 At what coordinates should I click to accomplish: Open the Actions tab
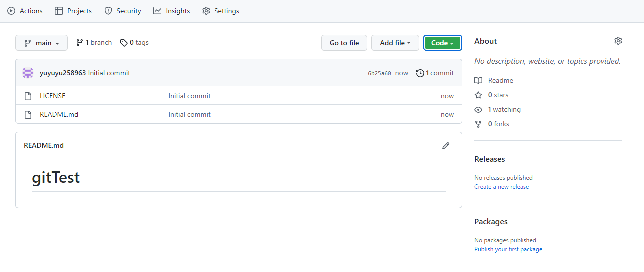[x=25, y=11]
